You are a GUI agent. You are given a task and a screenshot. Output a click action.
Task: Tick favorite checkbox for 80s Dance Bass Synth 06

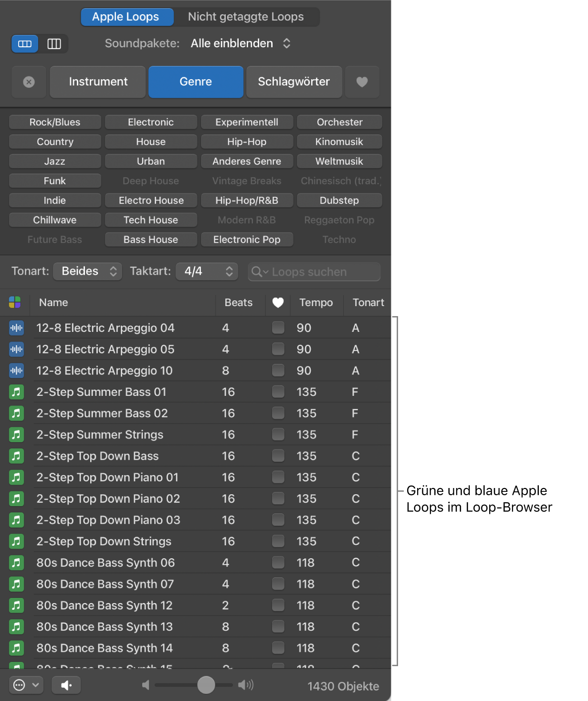(278, 562)
